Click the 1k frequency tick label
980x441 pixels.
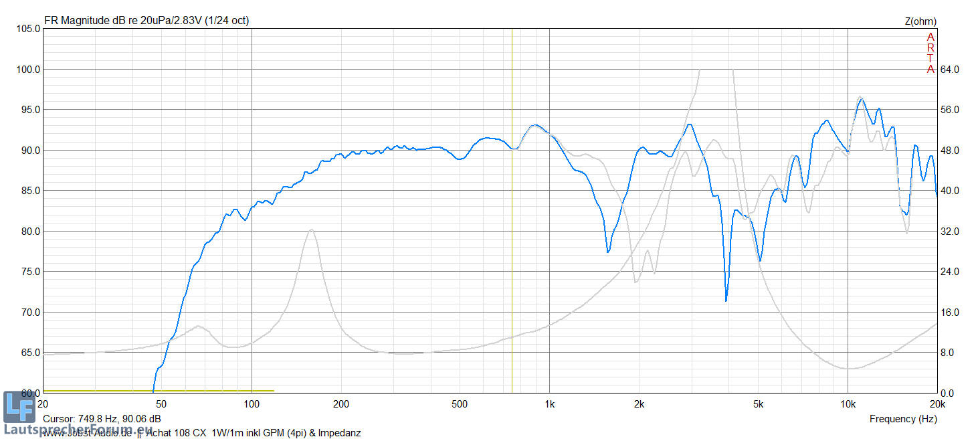(x=549, y=404)
